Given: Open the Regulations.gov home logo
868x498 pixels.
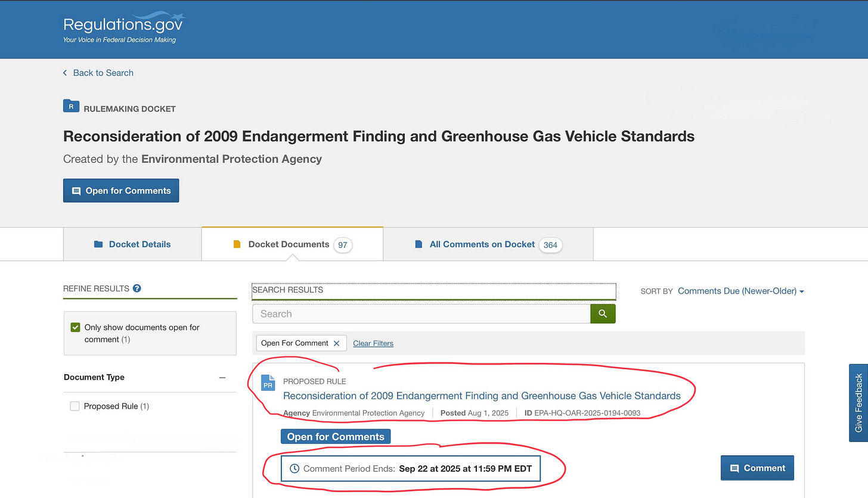Looking at the screenshot, I should (123, 27).
